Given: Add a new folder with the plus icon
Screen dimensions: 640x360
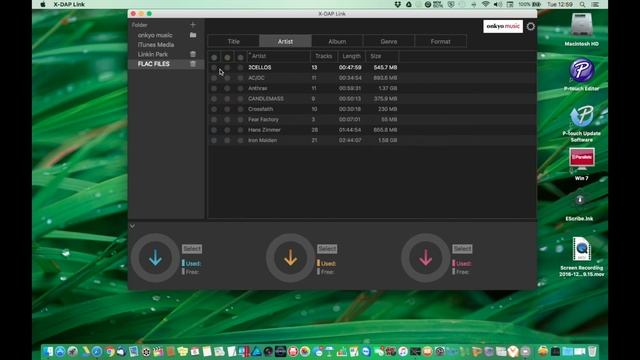Looking at the screenshot, I should click(193, 25).
